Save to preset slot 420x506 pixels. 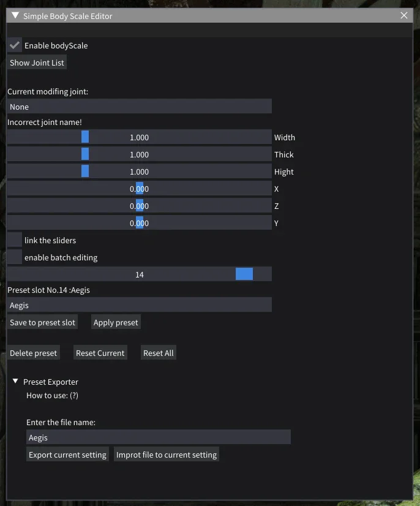click(42, 322)
